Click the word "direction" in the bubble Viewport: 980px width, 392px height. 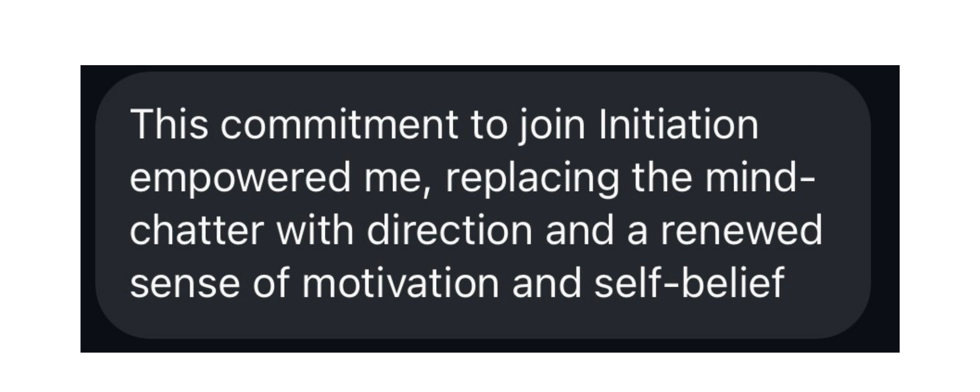click(449, 230)
